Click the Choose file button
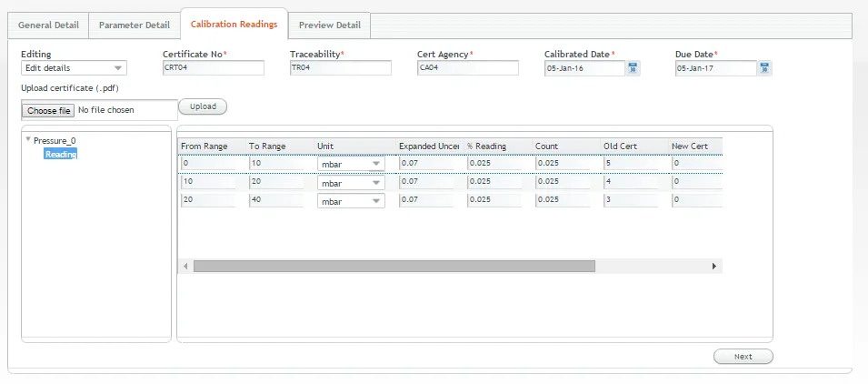868x384 pixels. click(x=49, y=110)
